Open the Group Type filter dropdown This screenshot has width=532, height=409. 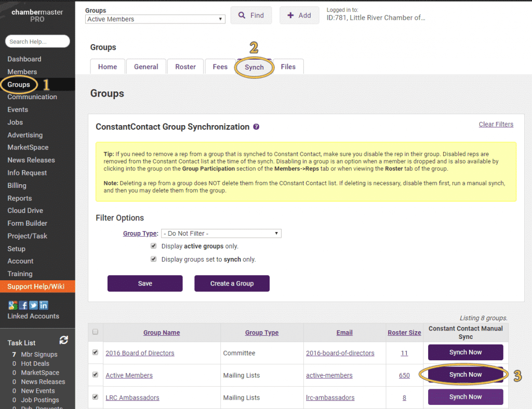coord(221,234)
